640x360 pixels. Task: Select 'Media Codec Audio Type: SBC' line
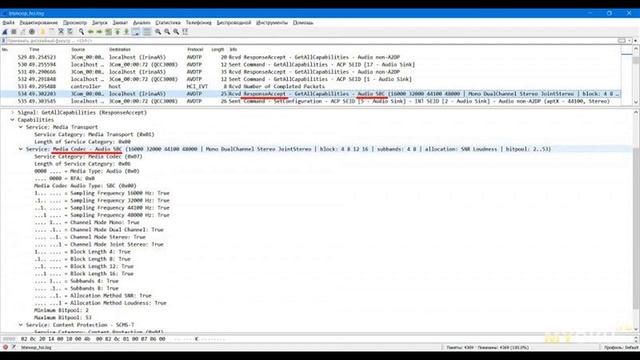(x=85, y=186)
